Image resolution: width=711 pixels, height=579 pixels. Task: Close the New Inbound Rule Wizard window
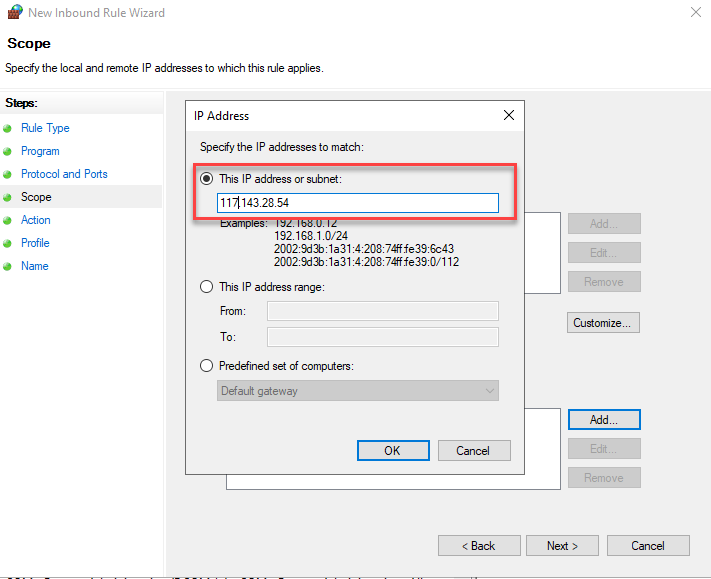(x=695, y=13)
